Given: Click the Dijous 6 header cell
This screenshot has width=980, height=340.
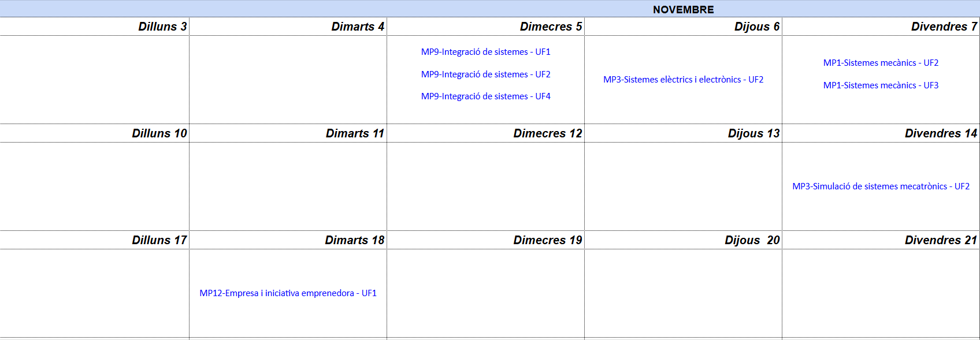Looking at the screenshot, I should 756,27.
